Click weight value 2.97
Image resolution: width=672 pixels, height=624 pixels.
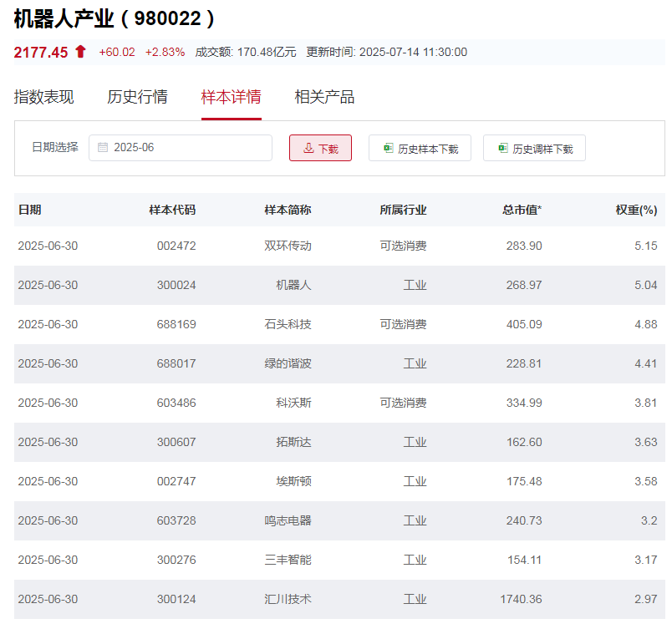click(x=646, y=599)
